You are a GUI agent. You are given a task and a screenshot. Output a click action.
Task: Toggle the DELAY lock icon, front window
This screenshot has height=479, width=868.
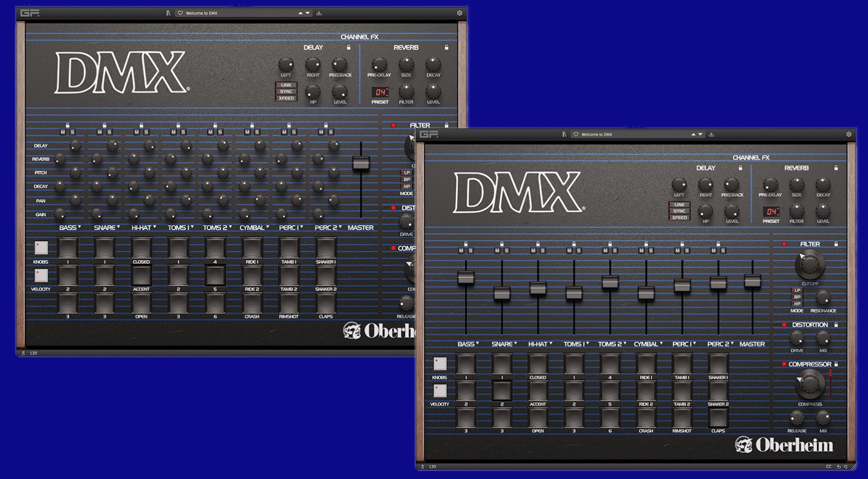pos(740,168)
